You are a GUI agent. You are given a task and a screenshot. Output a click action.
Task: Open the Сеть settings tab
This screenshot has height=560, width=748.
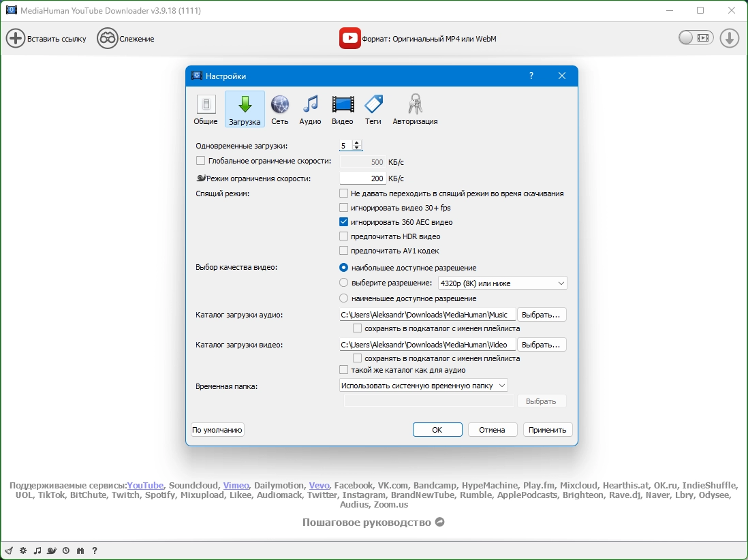point(280,109)
